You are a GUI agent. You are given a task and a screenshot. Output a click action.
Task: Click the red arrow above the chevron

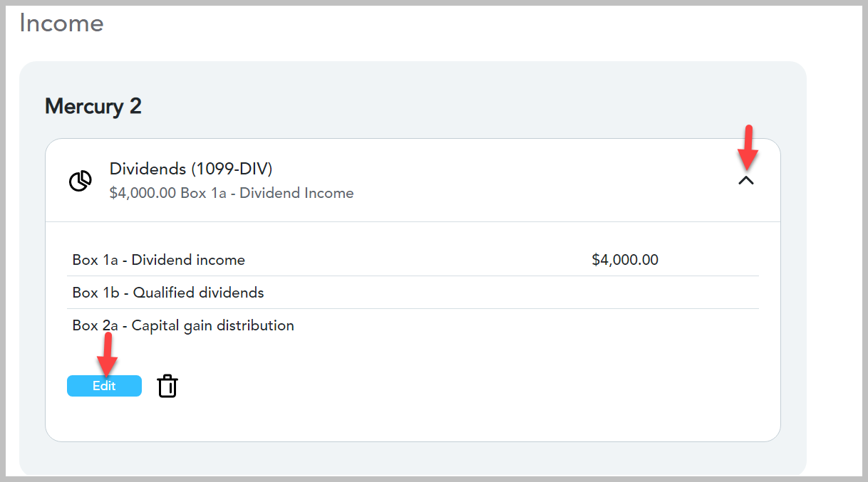coord(748,147)
